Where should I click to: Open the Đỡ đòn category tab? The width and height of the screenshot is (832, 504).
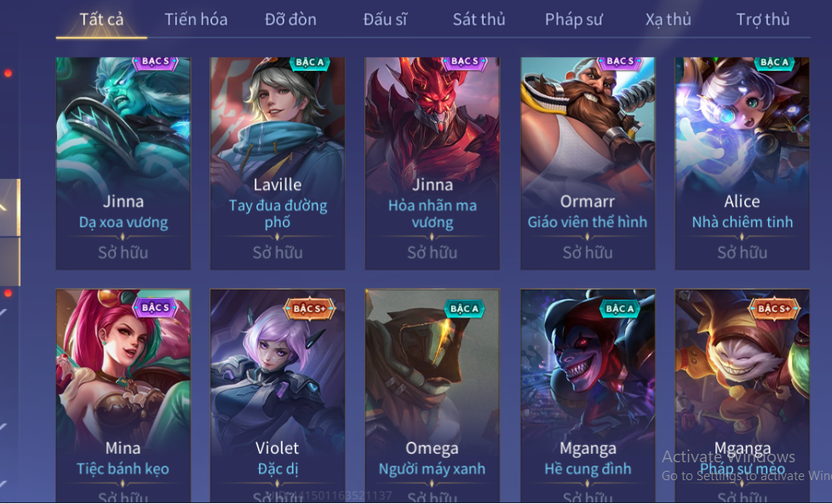coord(290,20)
